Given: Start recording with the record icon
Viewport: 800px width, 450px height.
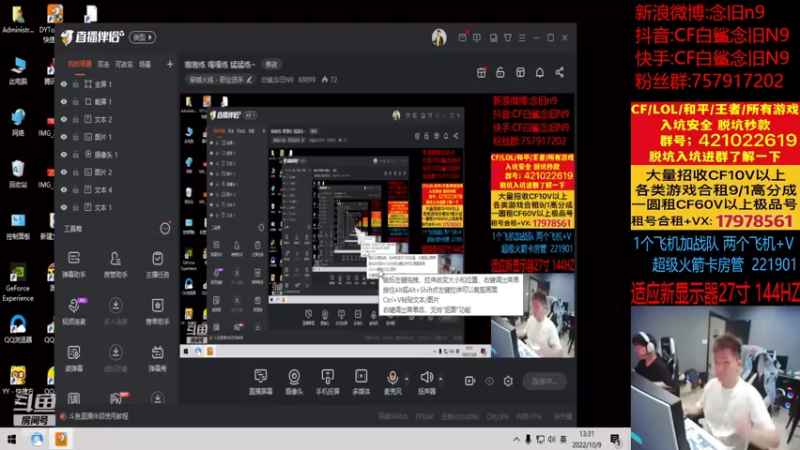Looking at the screenshot, I should pyautogui.click(x=470, y=381).
